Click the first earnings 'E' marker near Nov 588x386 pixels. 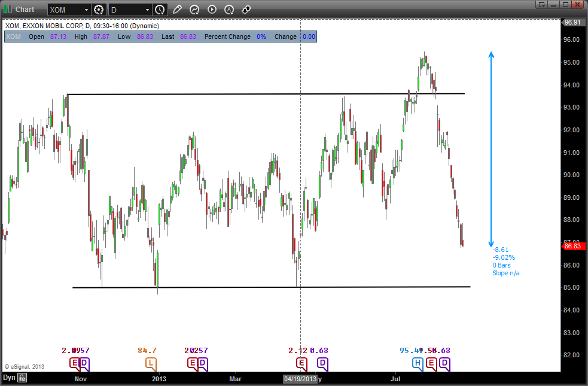(x=74, y=363)
